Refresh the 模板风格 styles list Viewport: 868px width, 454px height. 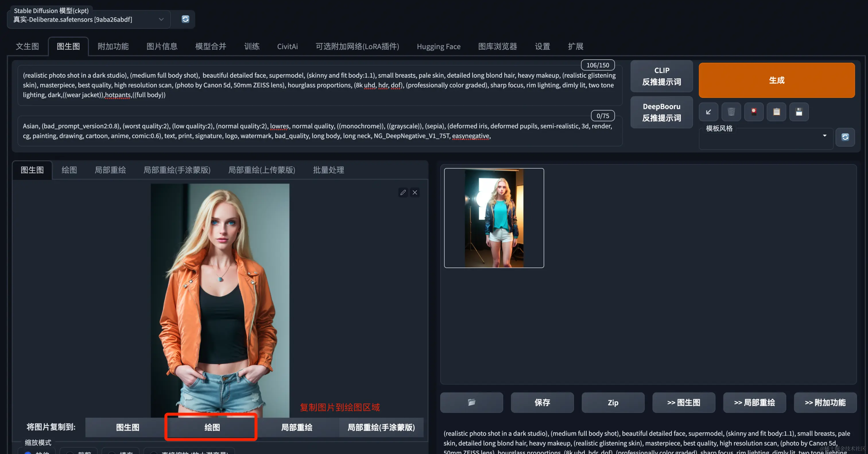pos(845,137)
